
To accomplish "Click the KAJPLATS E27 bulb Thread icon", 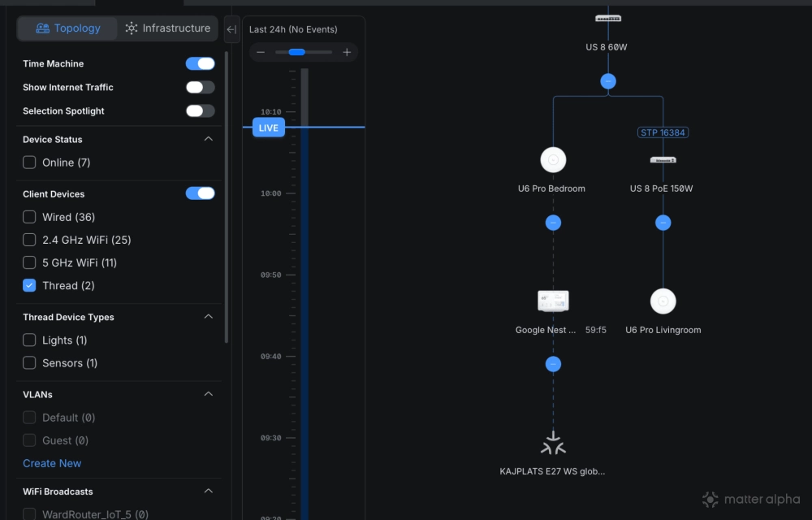I will (553, 443).
